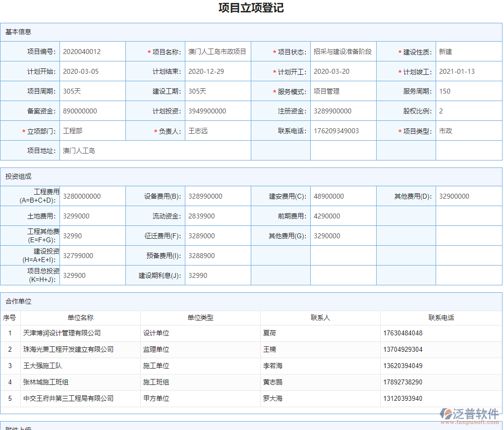Click the 联系电话 field 176209349003
The image size is (504, 430).
click(x=343, y=131)
